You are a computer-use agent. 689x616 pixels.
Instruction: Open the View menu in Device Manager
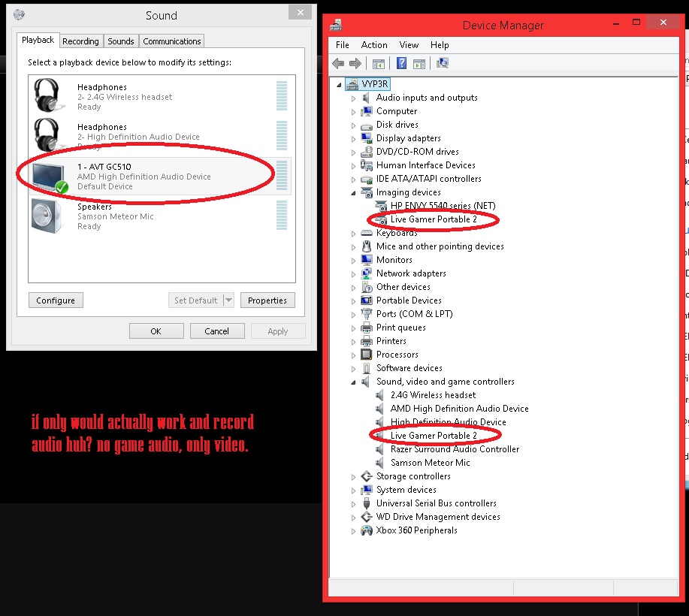tap(409, 45)
